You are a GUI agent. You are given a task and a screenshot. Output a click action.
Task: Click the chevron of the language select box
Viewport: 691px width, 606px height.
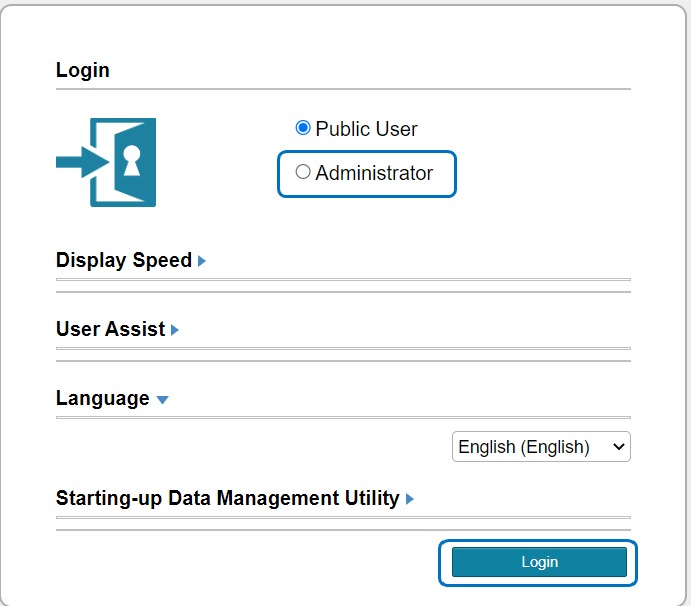coord(619,447)
